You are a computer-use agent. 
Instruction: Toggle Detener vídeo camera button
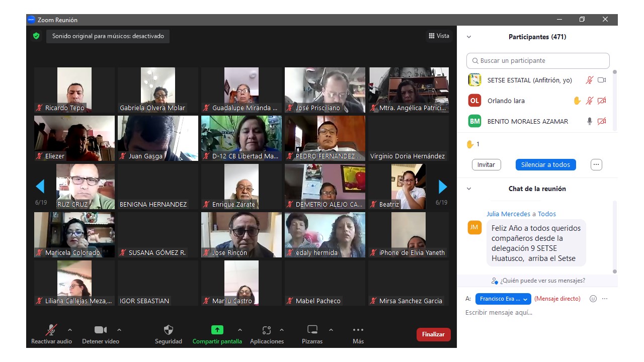point(101,330)
